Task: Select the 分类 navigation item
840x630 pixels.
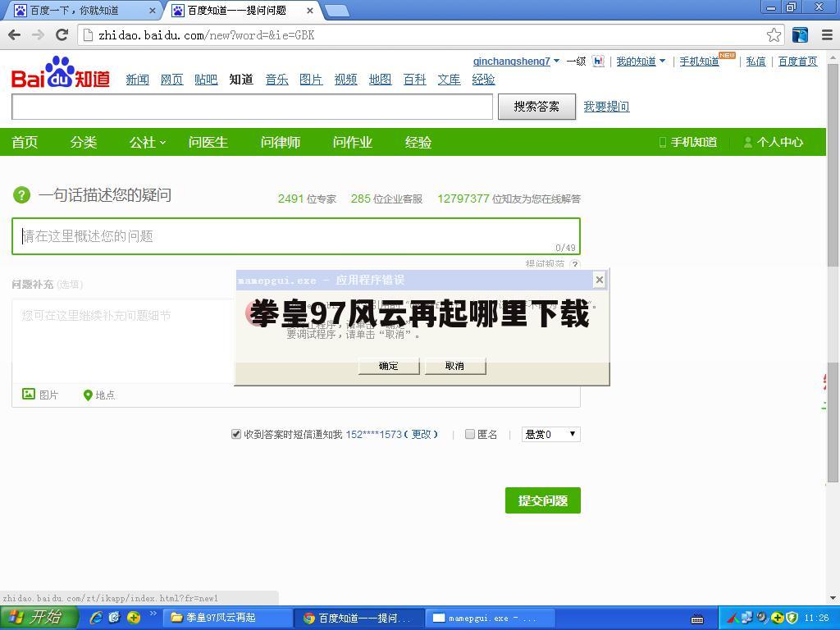Action: click(84, 143)
